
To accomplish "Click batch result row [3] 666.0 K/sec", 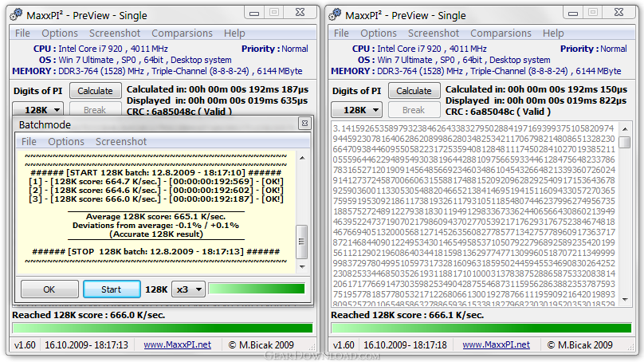I will [156, 199].
